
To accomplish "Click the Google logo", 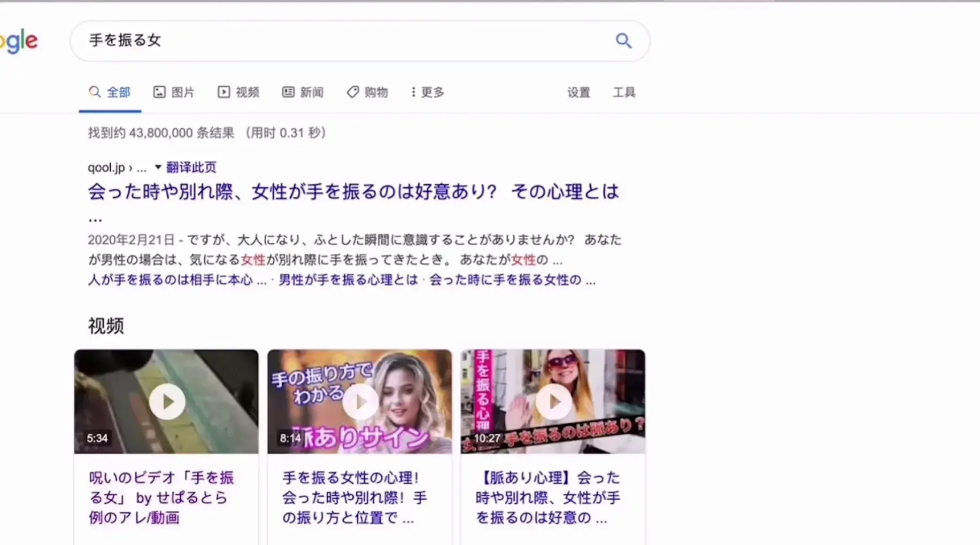I will 19,41.
